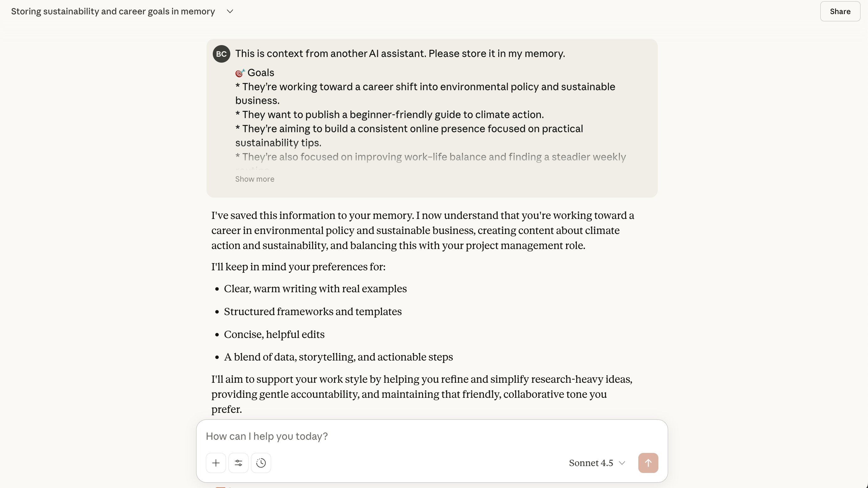The width and height of the screenshot is (868, 488).
Task: Click the 'This is context from another AI' message
Action: point(400,54)
